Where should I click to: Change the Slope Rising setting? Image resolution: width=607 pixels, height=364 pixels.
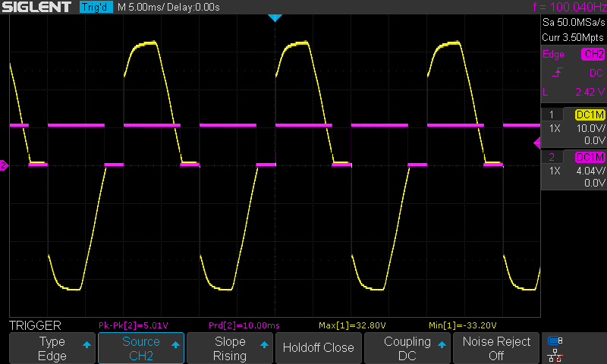click(230, 348)
